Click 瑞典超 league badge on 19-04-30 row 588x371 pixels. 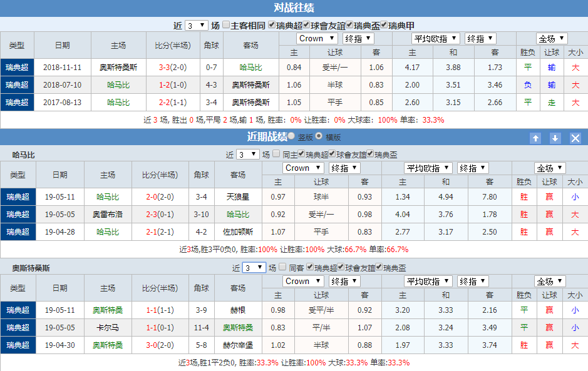tap(18, 345)
